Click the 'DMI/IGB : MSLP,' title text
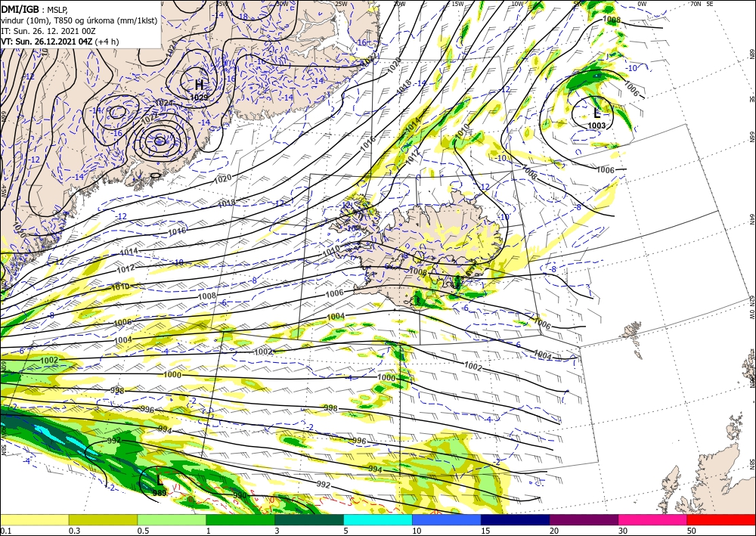This screenshot has width=756, height=536. 34,8
